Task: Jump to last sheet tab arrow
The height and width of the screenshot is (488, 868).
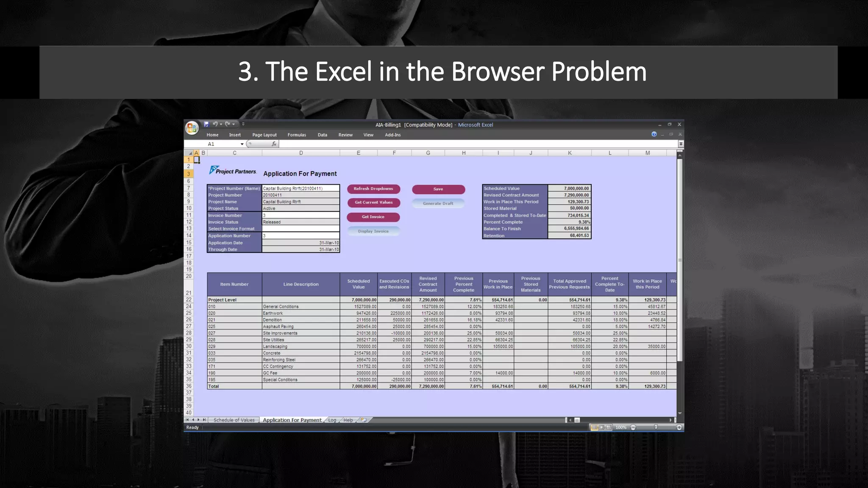Action: 204,420
